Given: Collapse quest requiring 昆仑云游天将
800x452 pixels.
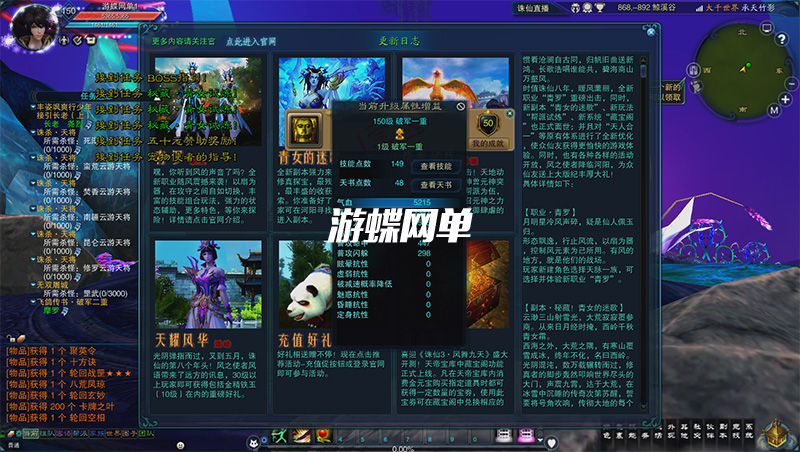Looking at the screenshot, I should click(33, 234).
